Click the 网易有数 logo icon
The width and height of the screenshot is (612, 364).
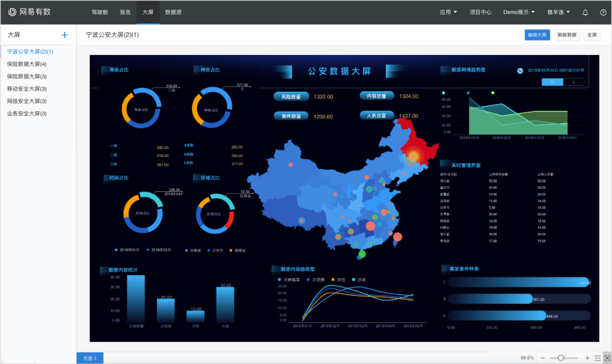click(x=12, y=12)
